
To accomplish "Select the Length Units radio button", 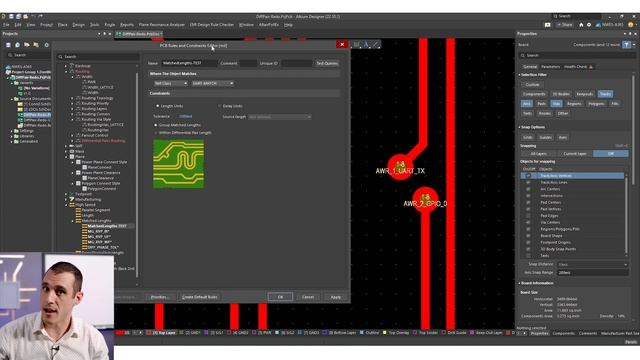I will pyautogui.click(x=158, y=106).
